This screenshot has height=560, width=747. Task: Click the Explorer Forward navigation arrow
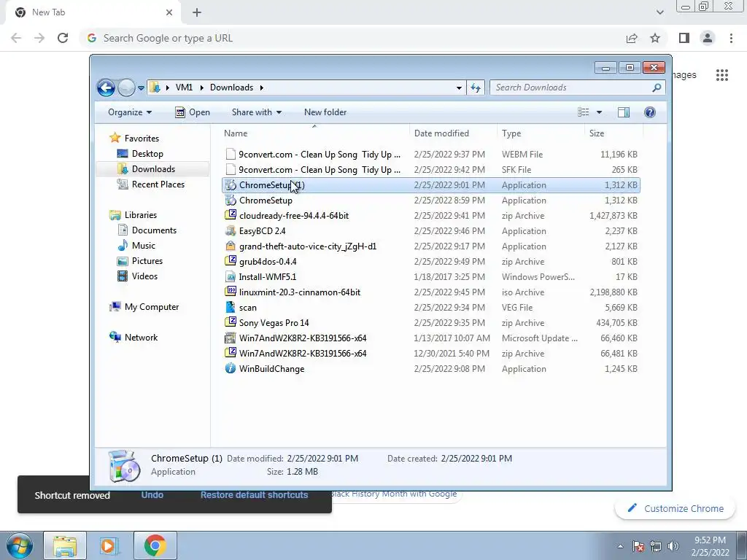126,87
